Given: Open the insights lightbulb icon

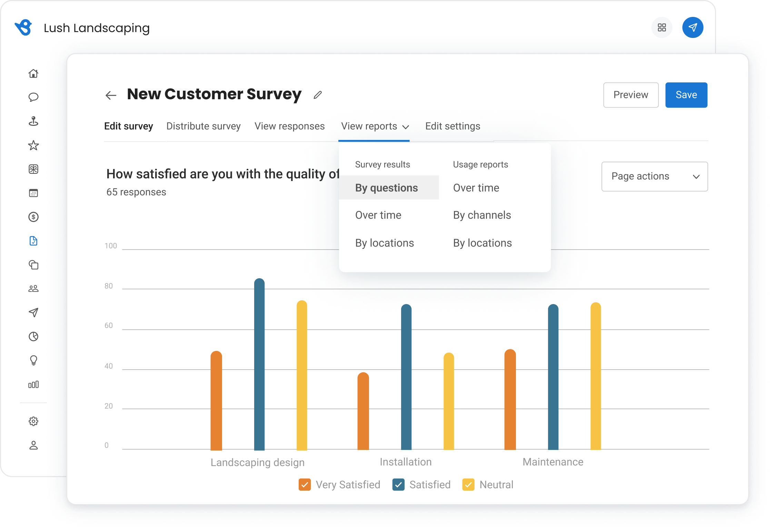Looking at the screenshot, I should [x=33, y=360].
